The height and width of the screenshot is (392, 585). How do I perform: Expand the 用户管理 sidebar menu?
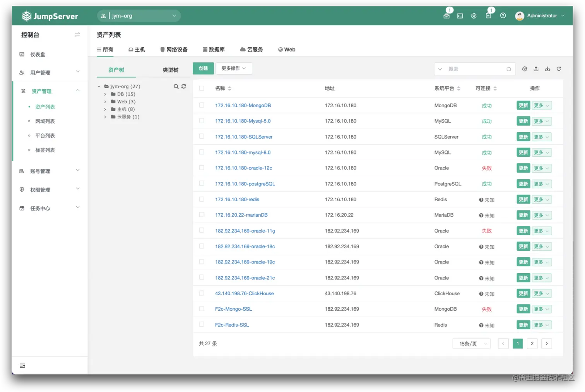click(x=50, y=73)
